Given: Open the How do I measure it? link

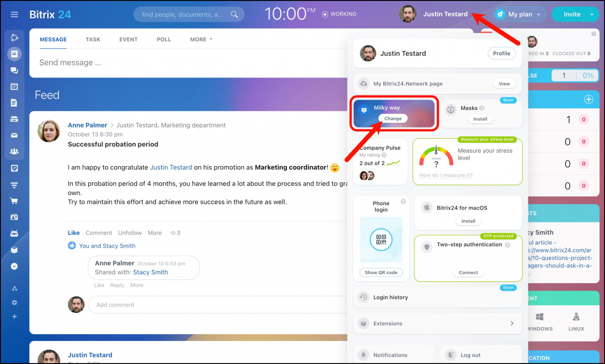Looking at the screenshot, I should click(446, 176).
